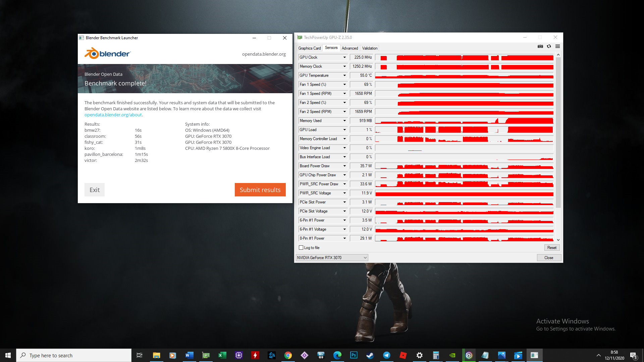The height and width of the screenshot is (362, 644).
Task: Open the GPU-Z hamburger menu icon
Action: click(557, 47)
